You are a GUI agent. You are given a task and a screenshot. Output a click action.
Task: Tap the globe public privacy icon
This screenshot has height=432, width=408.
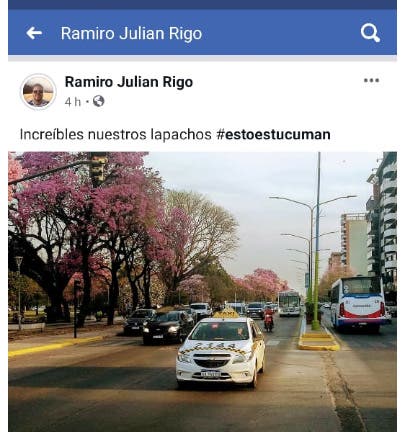99,101
